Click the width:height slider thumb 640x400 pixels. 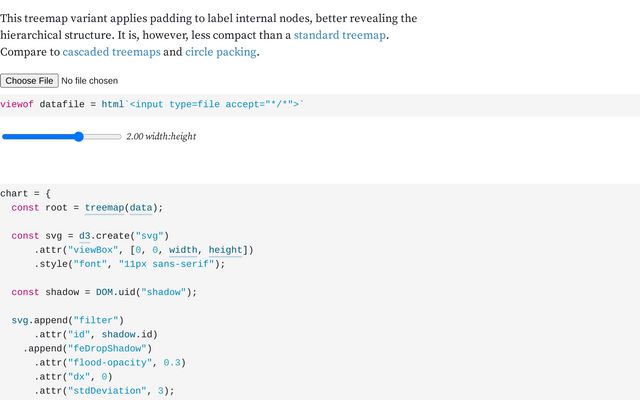[79, 137]
